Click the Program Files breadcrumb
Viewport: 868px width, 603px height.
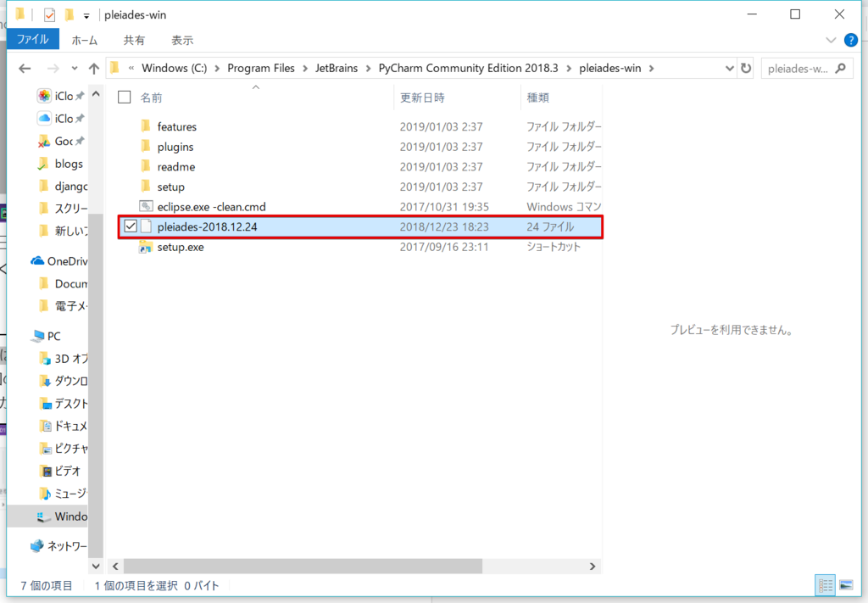[261, 68]
